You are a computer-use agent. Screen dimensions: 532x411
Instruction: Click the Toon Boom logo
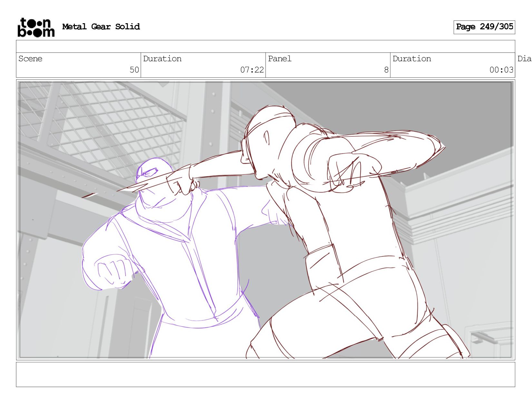pyautogui.click(x=36, y=27)
